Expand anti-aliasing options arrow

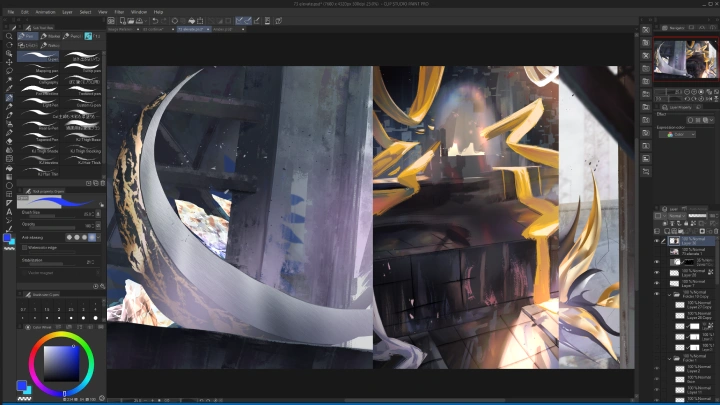pos(99,237)
